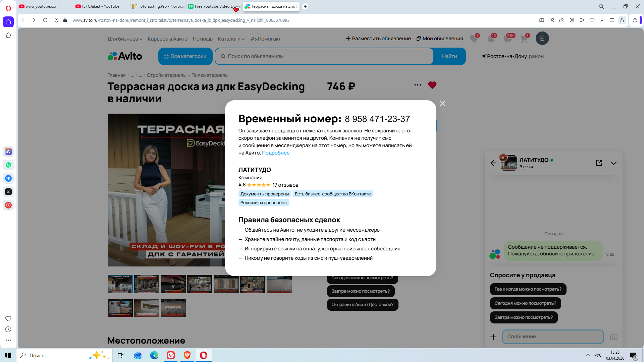Open VK messenger in sidebar
This screenshot has height=362, width=644.
pyautogui.click(x=8, y=178)
